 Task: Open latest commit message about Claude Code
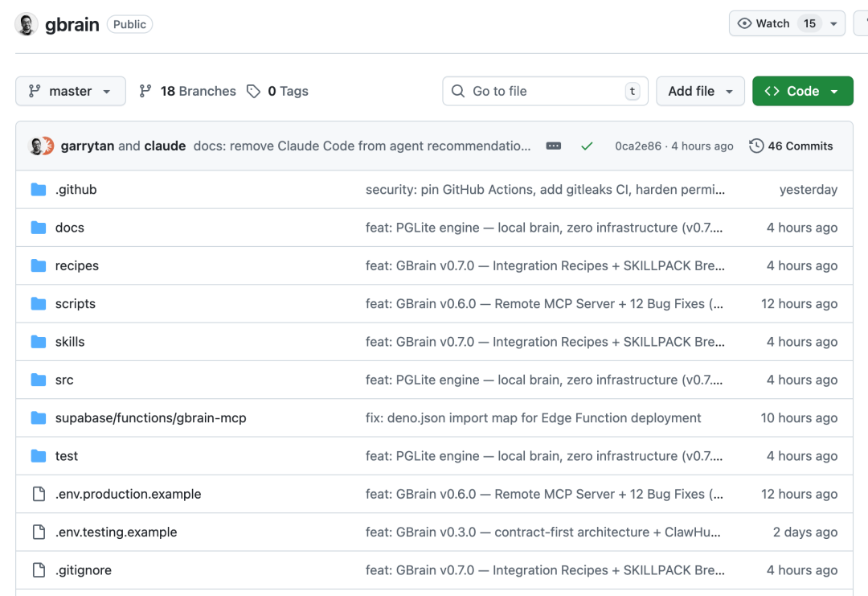click(362, 146)
